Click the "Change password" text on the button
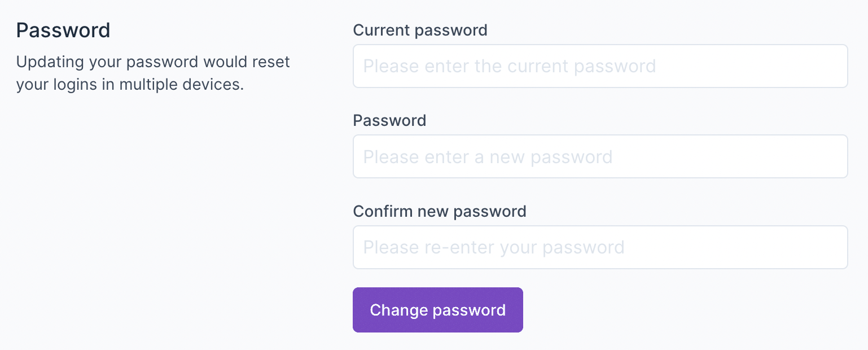This screenshot has width=868, height=350. pos(437,310)
